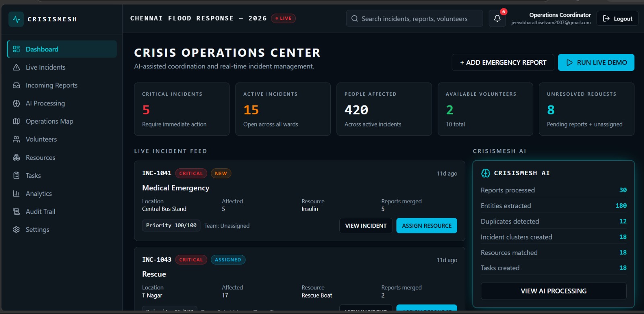Click the T Nagar location
The width and height of the screenshot is (644, 314).
pos(152,295)
